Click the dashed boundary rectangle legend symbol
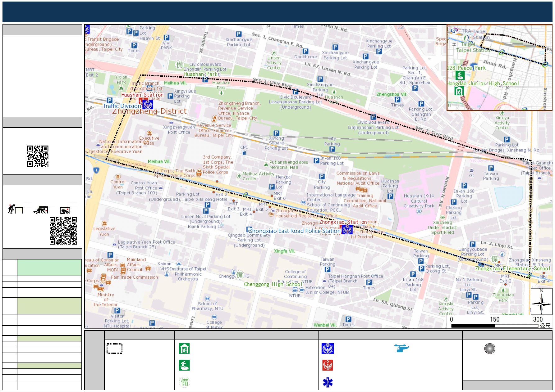Image resolution: width=555 pixels, height=392 pixels. pos(114,349)
